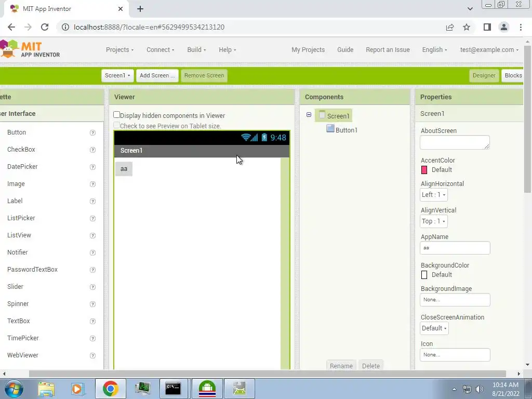This screenshot has height=399, width=532.
Task: Open help icon for Slider component
Action: [92, 287]
